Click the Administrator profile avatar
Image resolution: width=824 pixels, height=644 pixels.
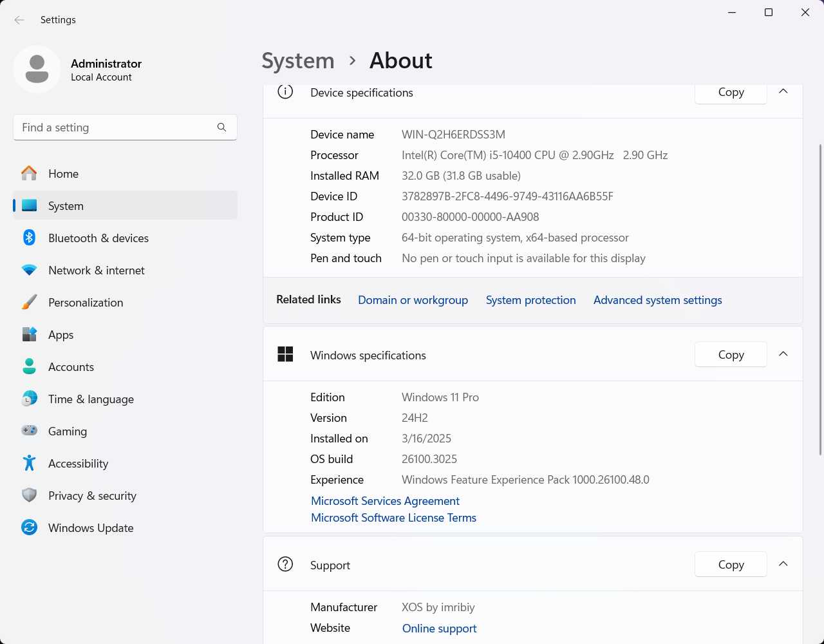click(x=37, y=69)
